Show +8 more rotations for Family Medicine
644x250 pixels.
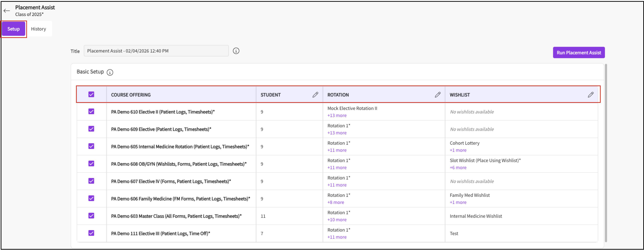click(335, 202)
